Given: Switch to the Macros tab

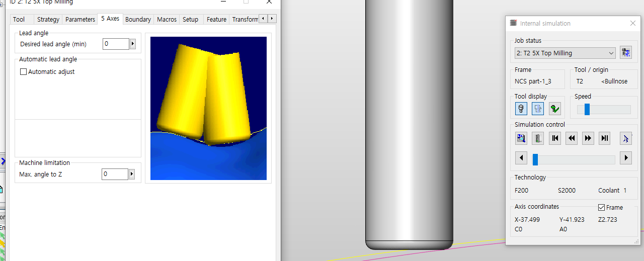Looking at the screenshot, I should [x=167, y=19].
